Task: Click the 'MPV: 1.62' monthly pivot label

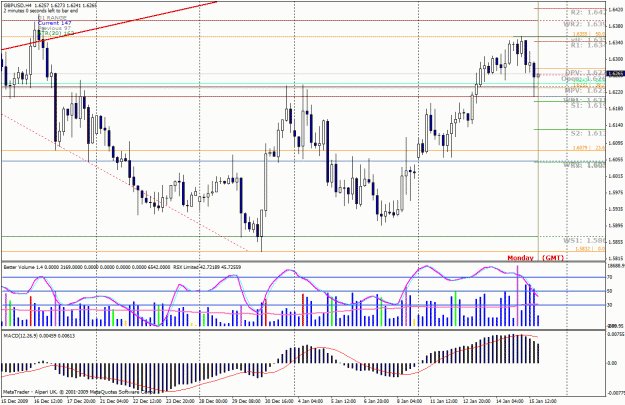Action: point(585,91)
